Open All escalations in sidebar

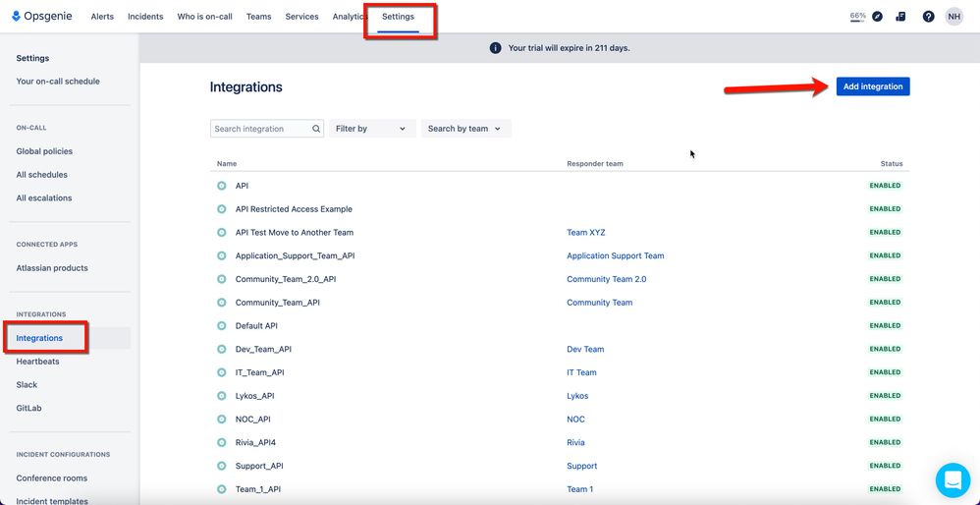pos(44,198)
